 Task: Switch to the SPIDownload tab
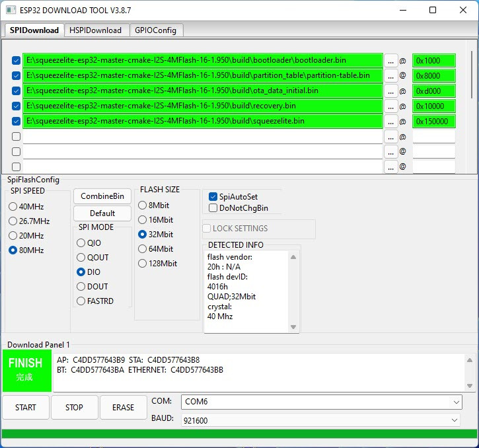[34, 30]
